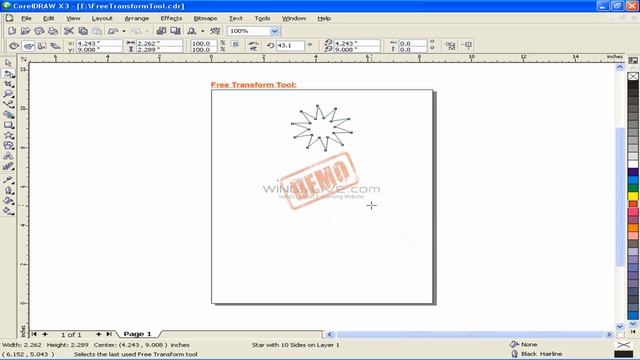Click the horizontal skew angle field
Viewport: 640px width, 360px height.
413,43
